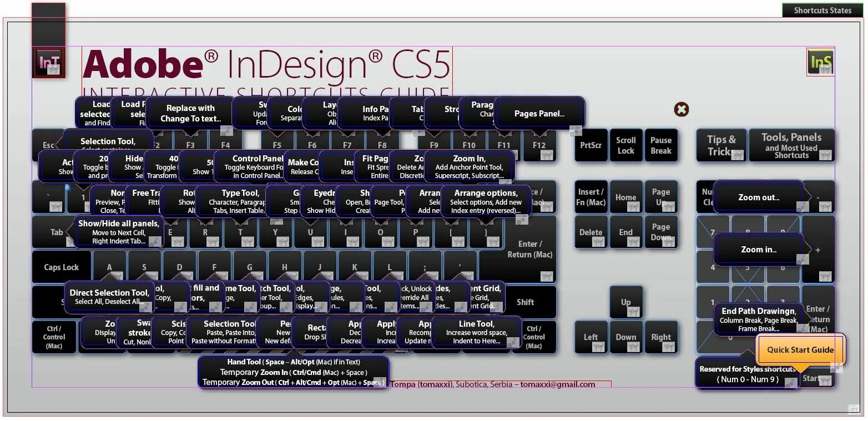Click the F9 key
The image size is (868, 421).
point(434,145)
